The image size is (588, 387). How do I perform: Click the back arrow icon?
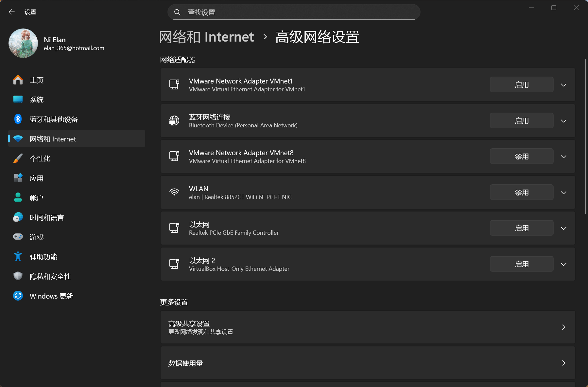12,12
